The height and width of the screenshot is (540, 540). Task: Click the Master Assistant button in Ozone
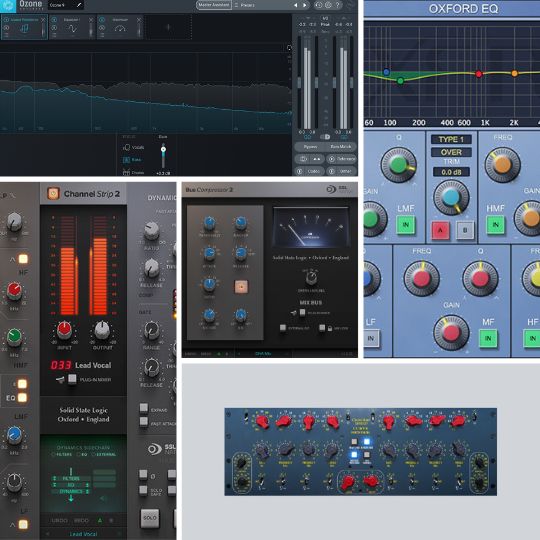(214, 5)
